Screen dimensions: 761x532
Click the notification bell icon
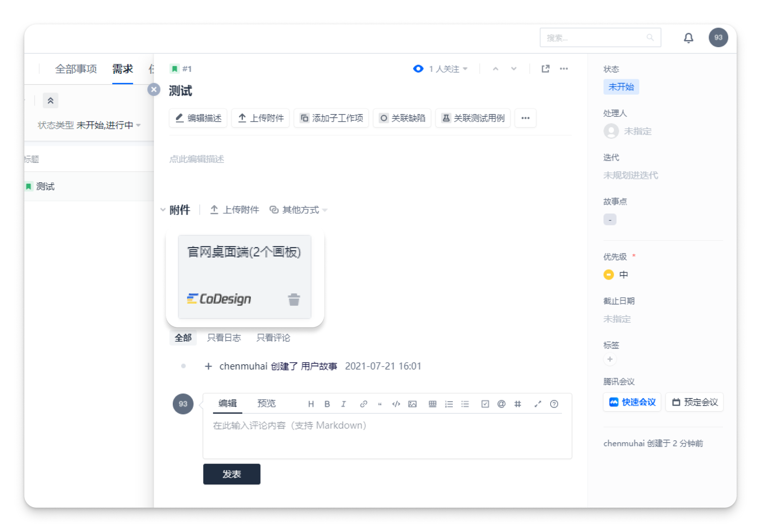pyautogui.click(x=688, y=38)
